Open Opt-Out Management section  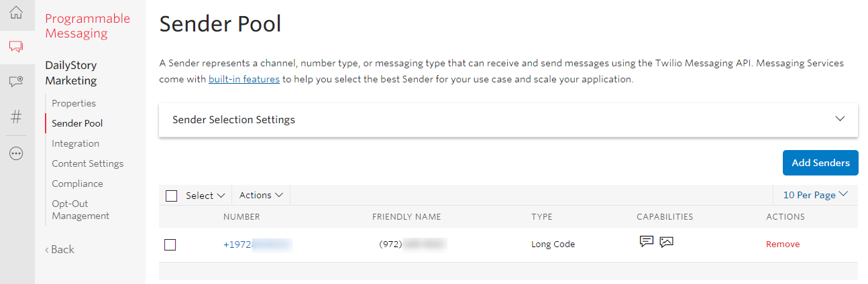tap(80, 210)
